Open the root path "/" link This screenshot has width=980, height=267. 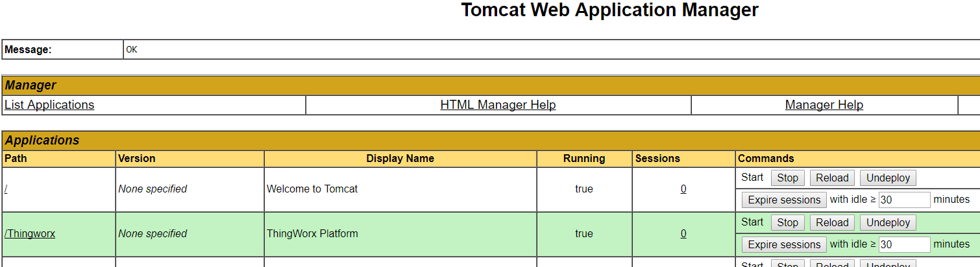click(6, 189)
